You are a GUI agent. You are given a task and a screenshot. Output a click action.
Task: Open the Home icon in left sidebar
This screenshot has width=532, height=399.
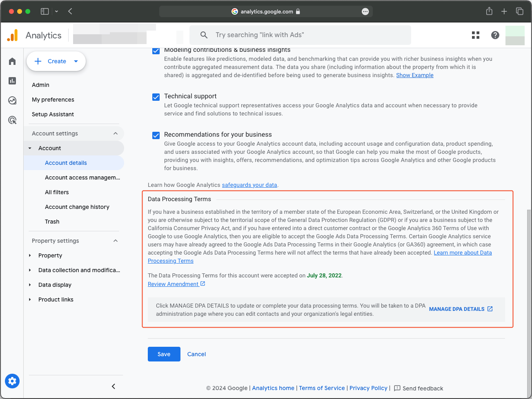[x=12, y=61]
